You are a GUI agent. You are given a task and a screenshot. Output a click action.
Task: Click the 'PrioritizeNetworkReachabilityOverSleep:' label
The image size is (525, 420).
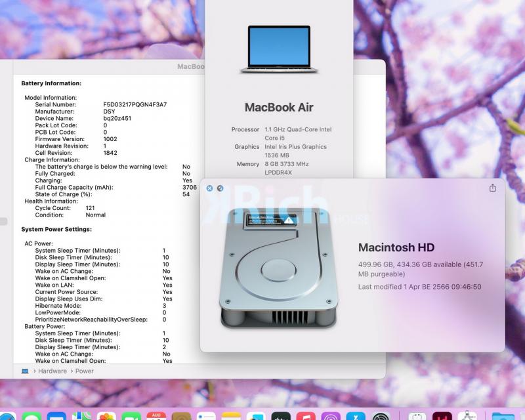tap(91, 320)
